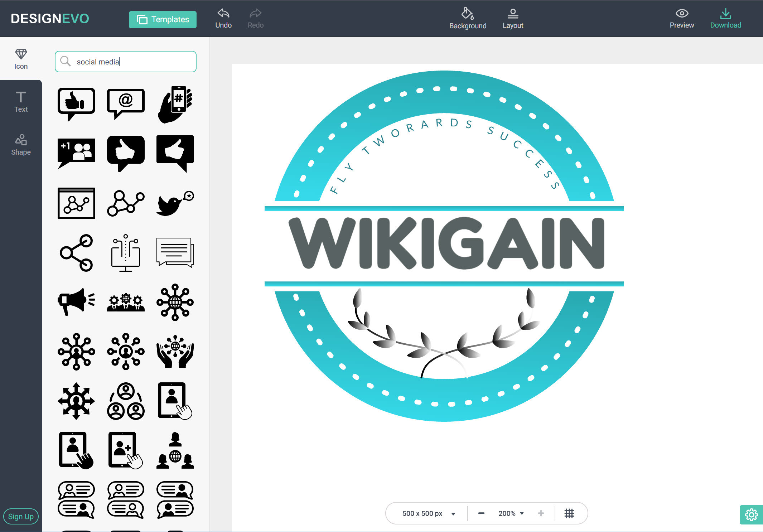Select the person with outward arrows icon
This screenshot has height=532, width=763.
pyautogui.click(x=76, y=401)
